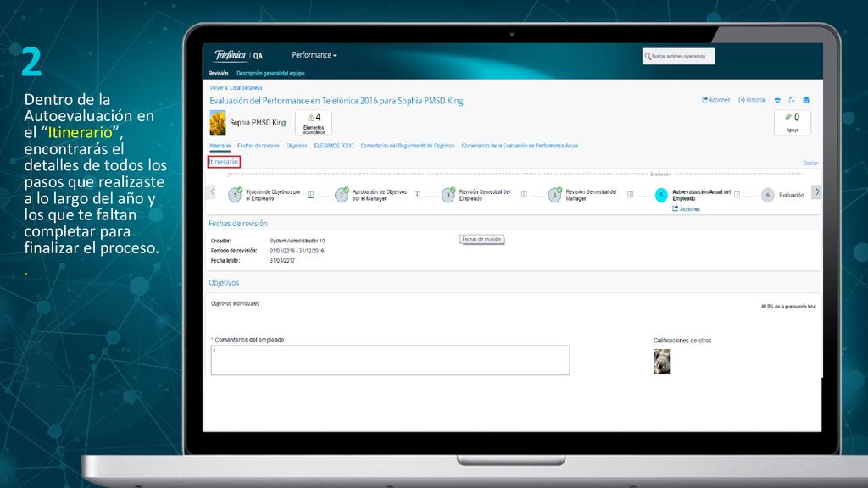Click the evaluation title for Sophia PMSD King
868x488 pixels.
pos(336,101)
